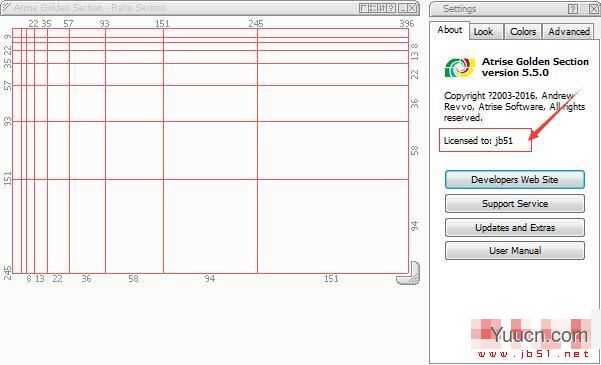Minimize the Ratio Section window
This screenshot has height=365, width=601.
pos(402,8)
